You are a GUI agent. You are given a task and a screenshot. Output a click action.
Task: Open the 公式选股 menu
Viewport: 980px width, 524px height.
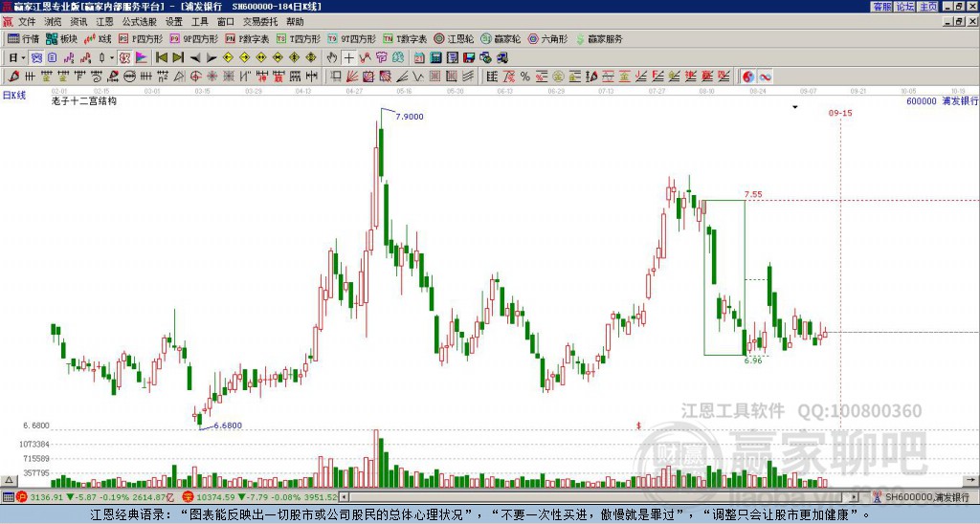140,22
